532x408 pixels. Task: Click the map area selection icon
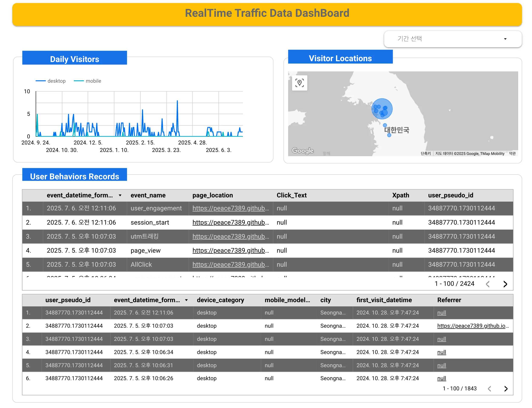(x=299, y=83)
